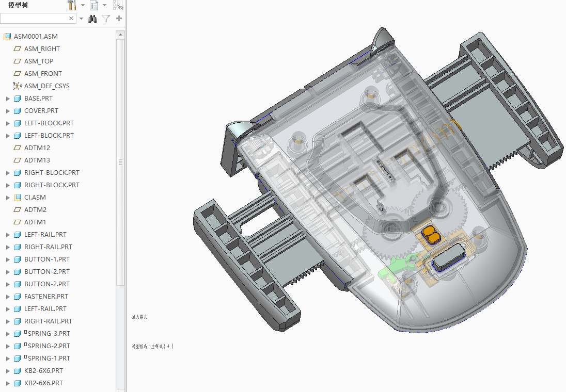This screenshot has width=566, height=392.
Task: Select COVER.PRT in the model tree
Action: (41, 111)
